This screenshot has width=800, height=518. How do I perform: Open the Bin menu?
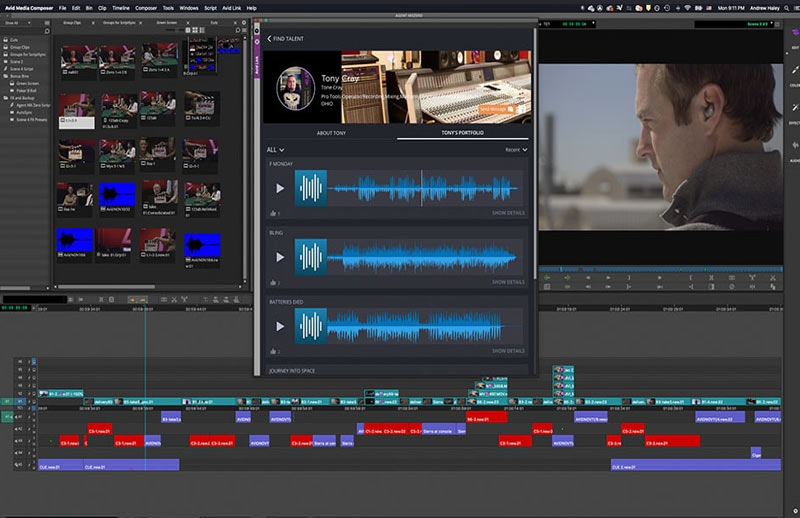pos(89,8)
